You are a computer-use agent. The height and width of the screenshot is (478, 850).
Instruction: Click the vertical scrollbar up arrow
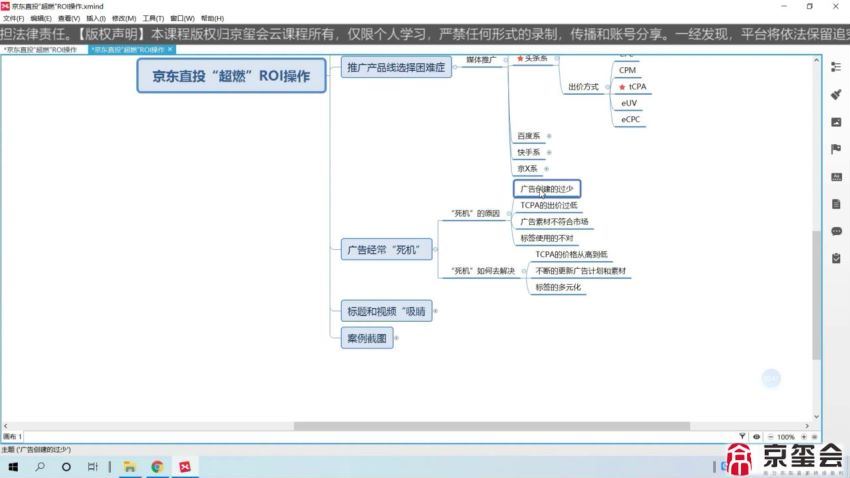pyautogui.click(x=816, y=60)
